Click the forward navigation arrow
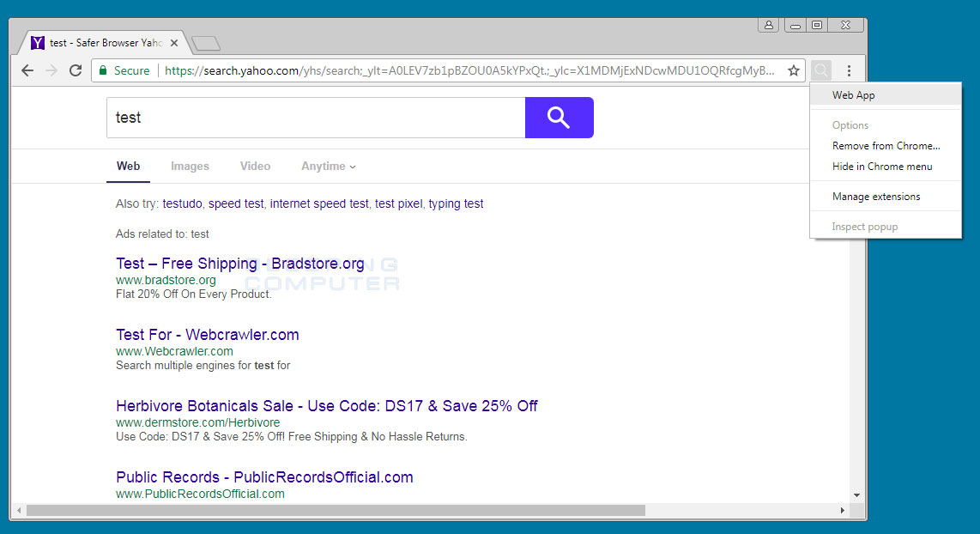The height and width of the screenshot is (534, 980). click(x=51, y=70)
